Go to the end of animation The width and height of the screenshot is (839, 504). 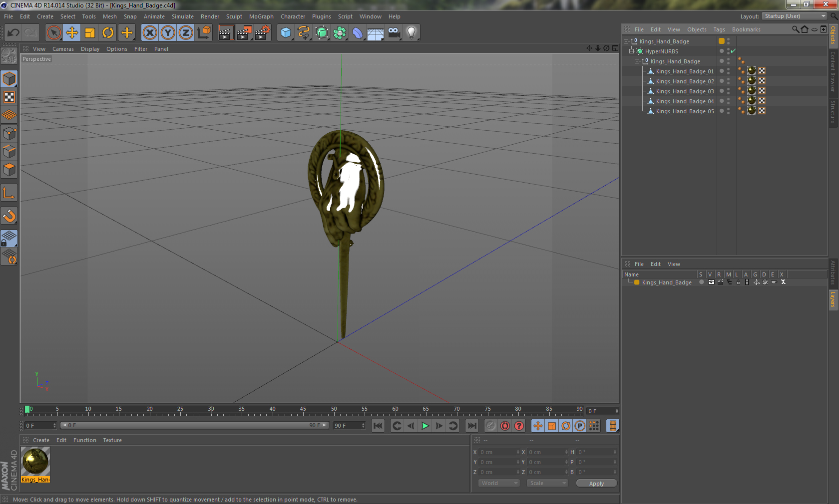[471, 426]
